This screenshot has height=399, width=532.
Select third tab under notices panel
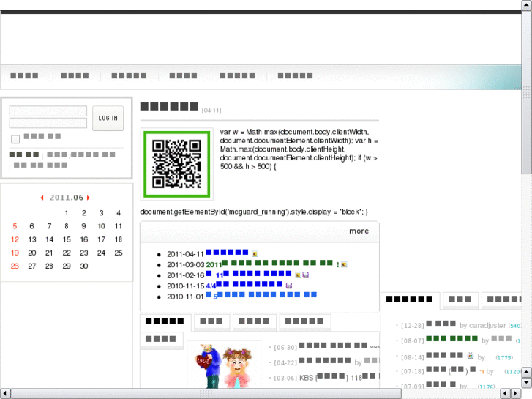[253, 321]
